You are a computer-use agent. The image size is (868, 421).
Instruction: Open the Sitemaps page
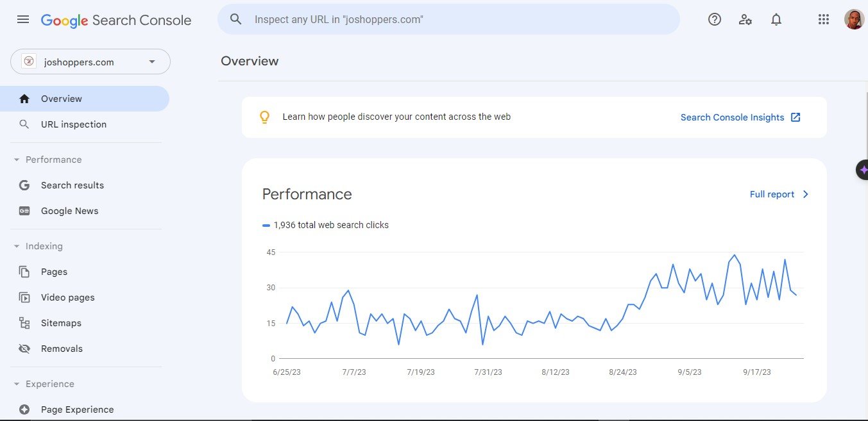85,323
